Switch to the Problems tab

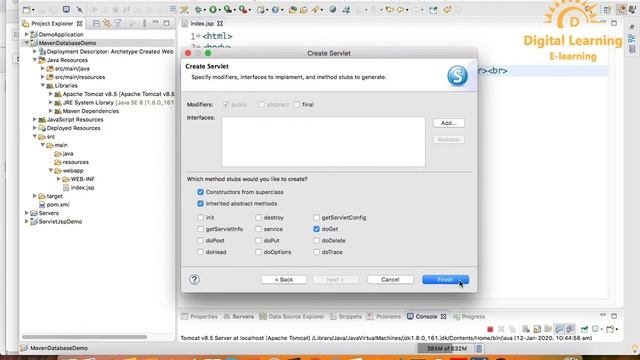coord(384,316)
